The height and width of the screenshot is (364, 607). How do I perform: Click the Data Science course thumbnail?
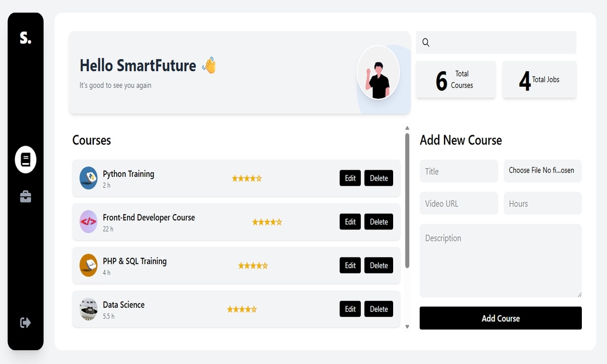[x=89, y=309]
